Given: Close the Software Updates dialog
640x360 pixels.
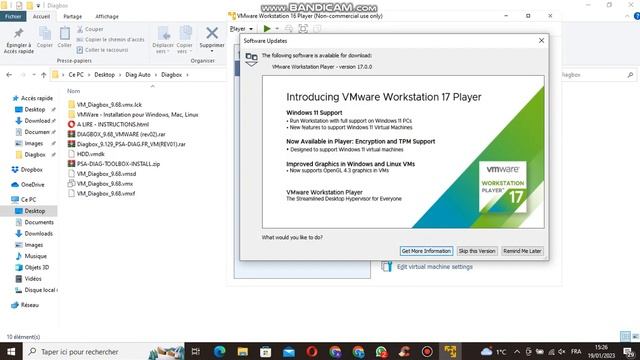Looking at the screenshot, I should pos(541,40).
